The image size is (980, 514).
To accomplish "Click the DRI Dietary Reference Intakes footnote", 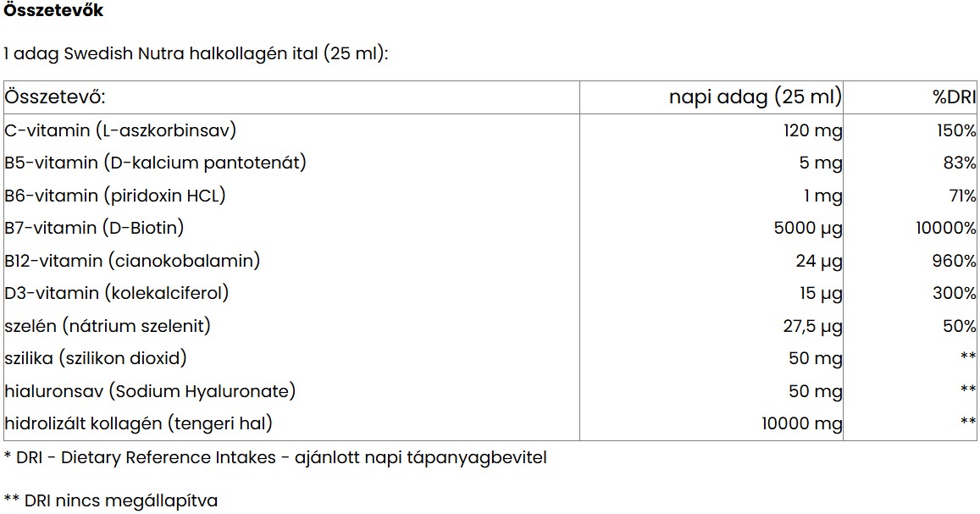I will 275,458.
